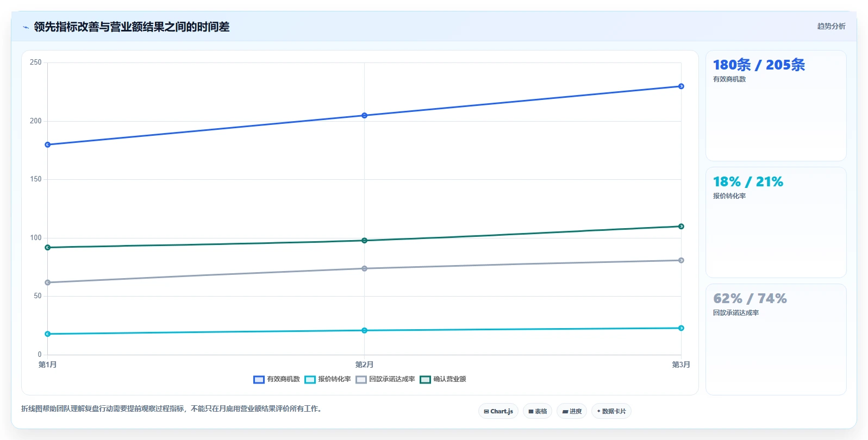Toggle the 有效商机数 legend series

click(x=277, y=379)
